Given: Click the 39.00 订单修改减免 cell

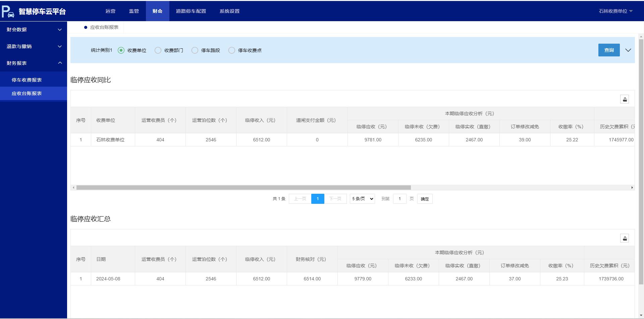Looking at the screenshot, I should pyautogui.click(x=525, y=140).
